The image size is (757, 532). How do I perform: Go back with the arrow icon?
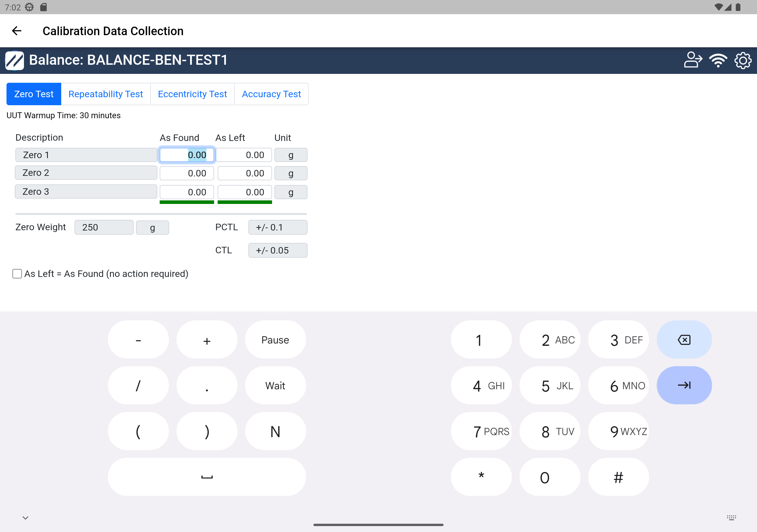(17, 31)
